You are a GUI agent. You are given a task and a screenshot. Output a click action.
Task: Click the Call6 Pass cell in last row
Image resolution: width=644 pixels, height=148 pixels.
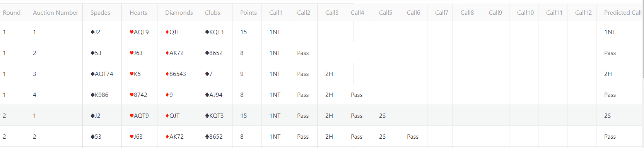413,136
